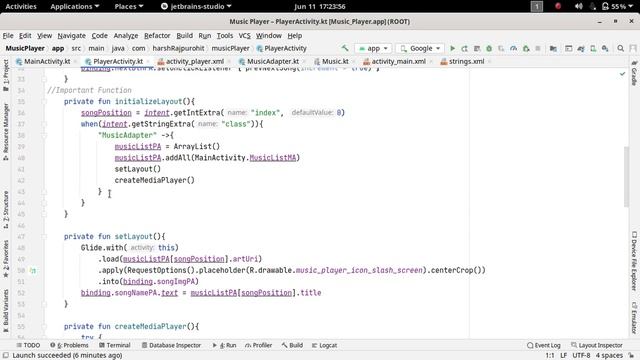Open the Refactor menu
640x360 pixels.
[157, 36]
